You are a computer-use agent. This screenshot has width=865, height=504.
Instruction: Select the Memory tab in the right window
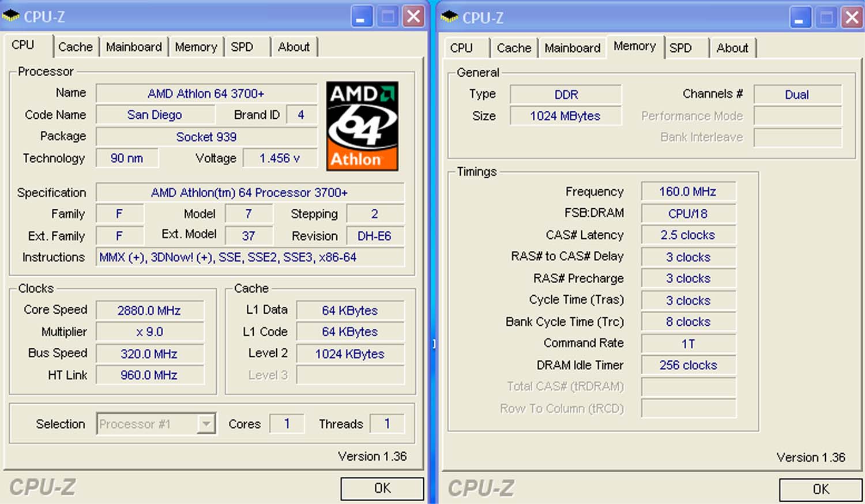(635, 46)
